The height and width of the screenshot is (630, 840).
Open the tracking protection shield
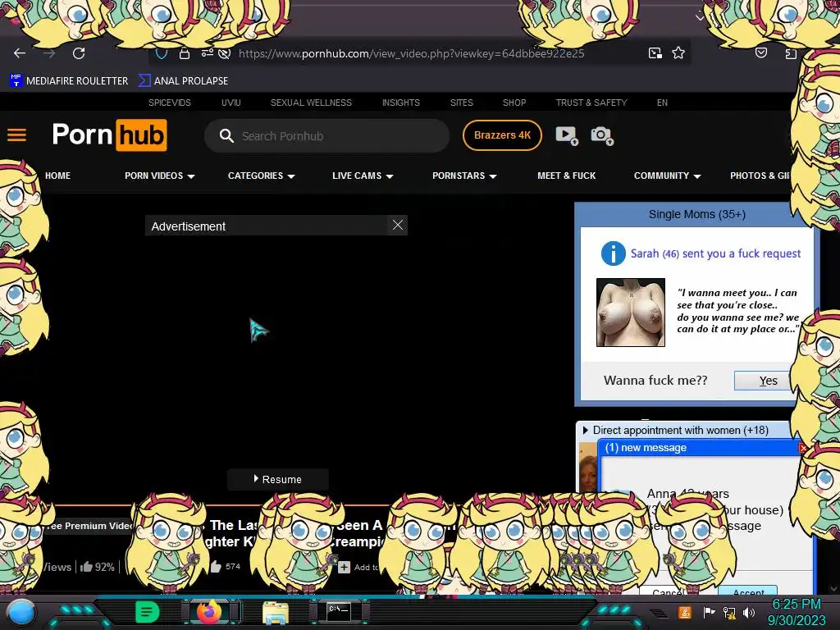[162, 53]
